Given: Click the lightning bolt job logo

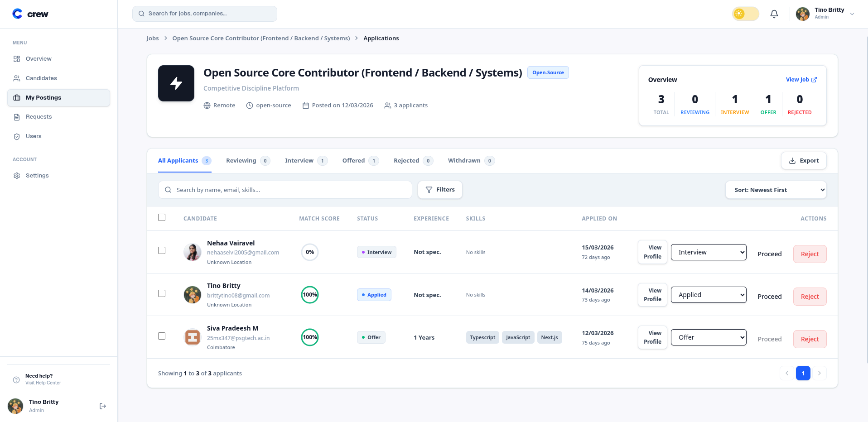Looking at the screenshot, I should pos(176,83).
